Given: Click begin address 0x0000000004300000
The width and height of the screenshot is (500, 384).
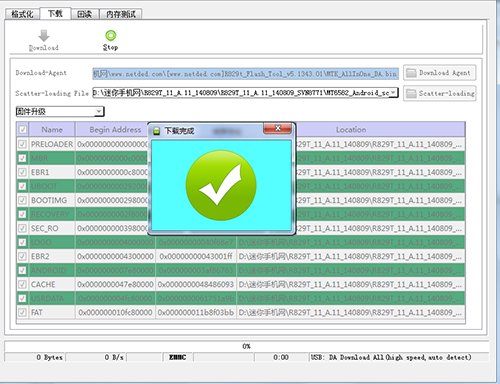Looking at the screenshot, I should point(115,256).
